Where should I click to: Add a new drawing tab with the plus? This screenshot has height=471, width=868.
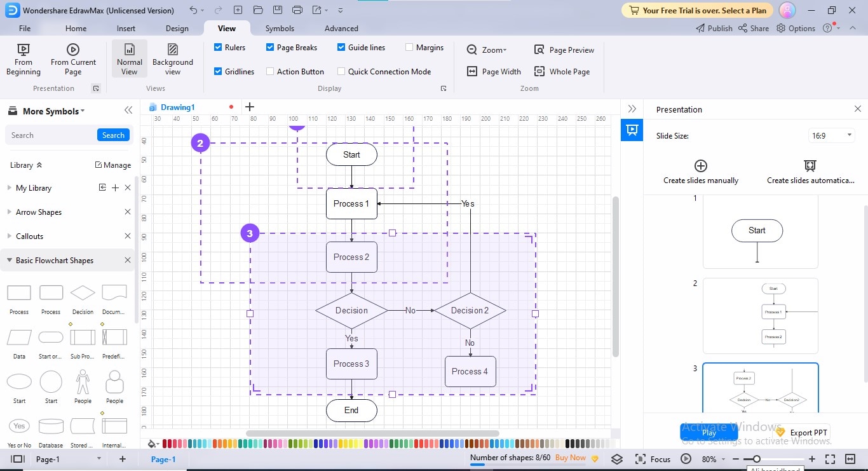[250, 107]
